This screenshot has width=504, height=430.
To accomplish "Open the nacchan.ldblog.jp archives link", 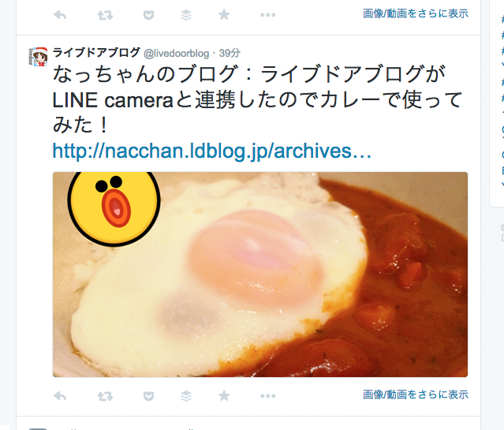I will (x=212, y=151).
